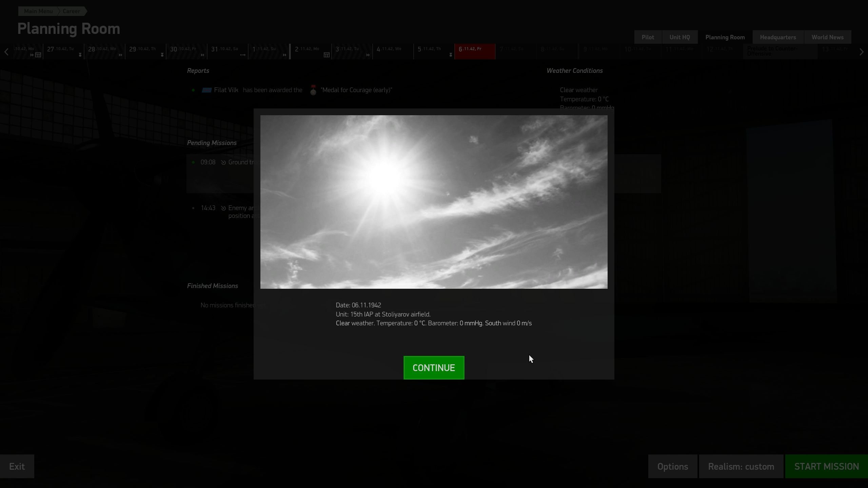The width and height of the screenshot is (868, 488).
Task: Select the Planning Room tab
Action: click(x=725, y=37)
